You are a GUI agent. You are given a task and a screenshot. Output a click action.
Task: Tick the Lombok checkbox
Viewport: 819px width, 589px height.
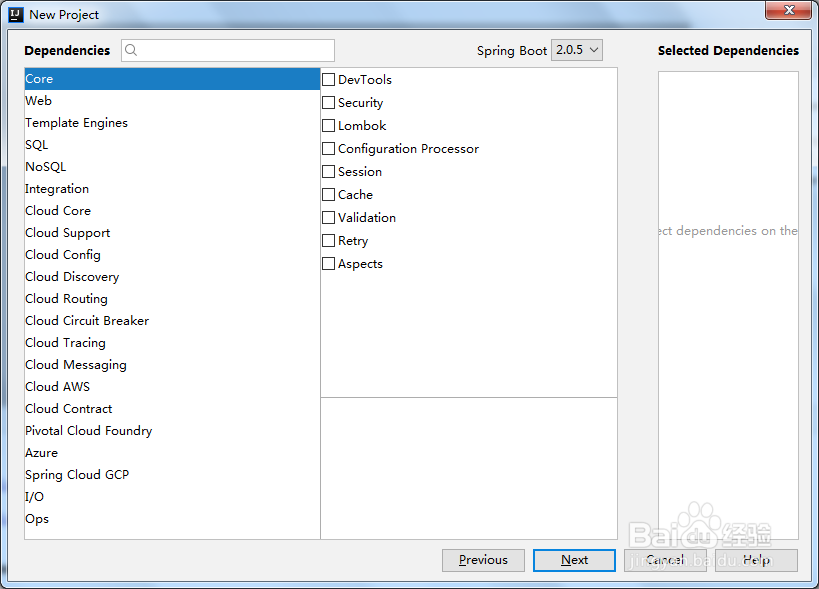pyautogui.click(x=329, y=125)
